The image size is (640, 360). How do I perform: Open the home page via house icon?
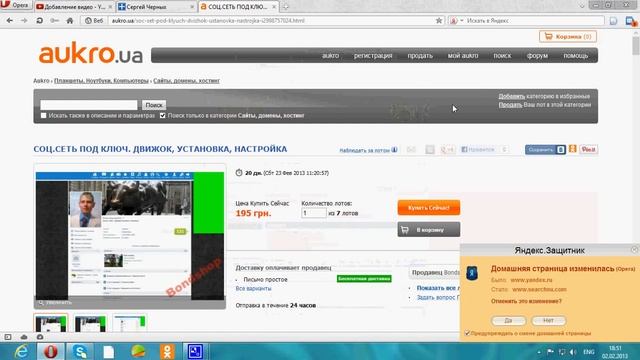coord(70,20)
